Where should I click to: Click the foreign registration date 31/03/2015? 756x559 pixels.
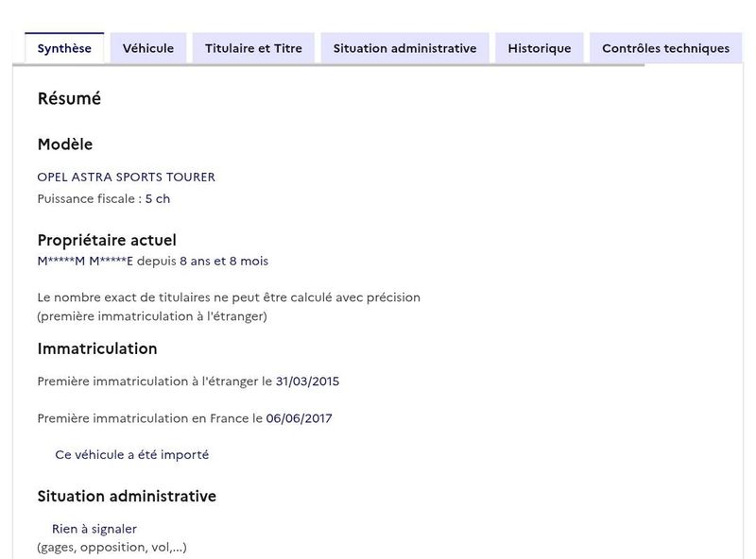tap(307, 381)
